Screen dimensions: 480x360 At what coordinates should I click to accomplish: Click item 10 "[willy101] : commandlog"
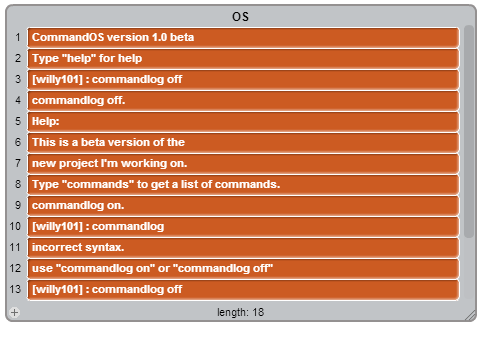click(243, 226)
